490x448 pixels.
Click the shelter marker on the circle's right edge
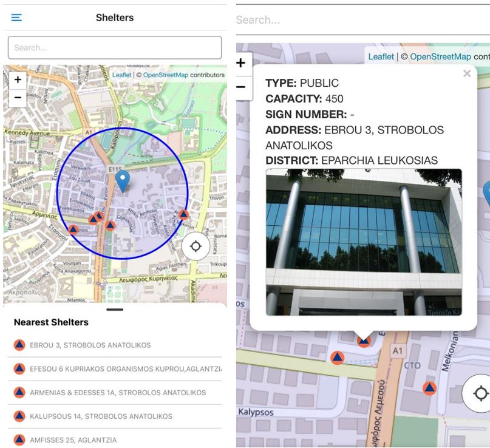[183, 214]
